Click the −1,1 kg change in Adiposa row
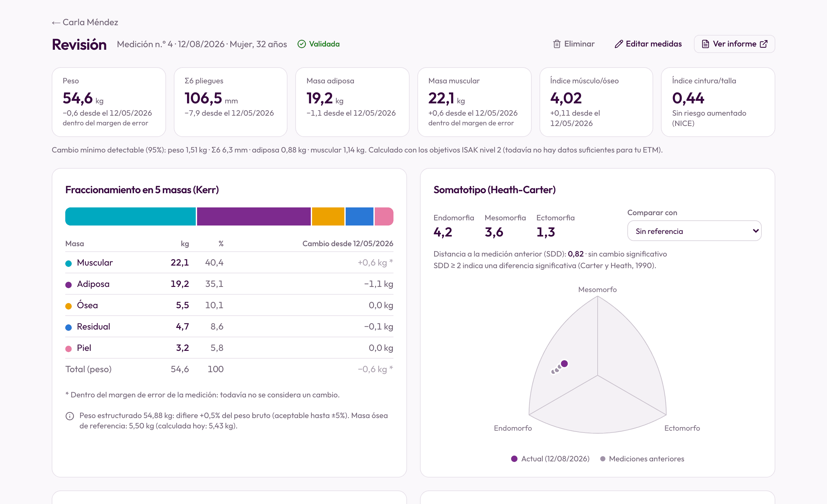The height and width of the screenshot is (504, 827). click(379, 284)
